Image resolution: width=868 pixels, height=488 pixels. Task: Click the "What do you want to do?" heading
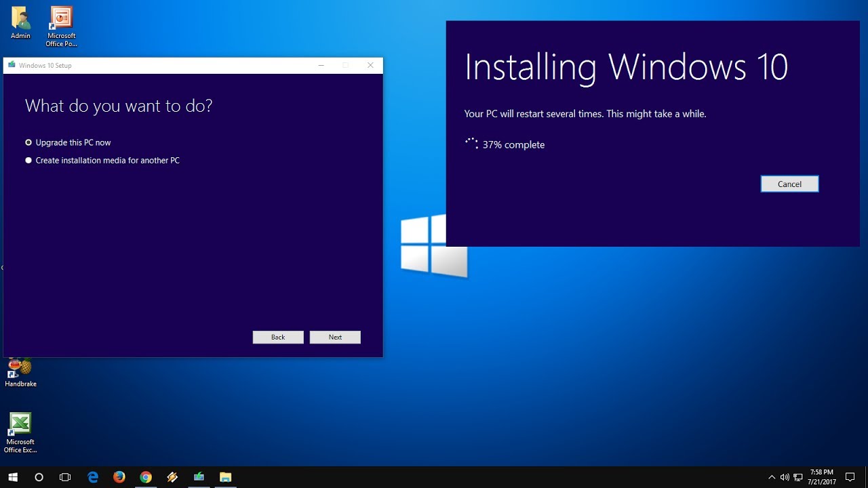click(x=119, y=106)
